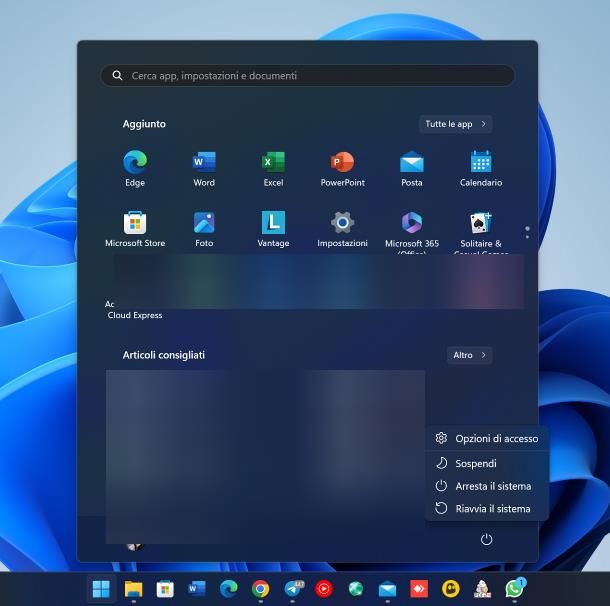The image size is (610, 606).
Task: Select Opzioni di accesso menu entry
Action: pyautogui.click(x=487, y=439)
